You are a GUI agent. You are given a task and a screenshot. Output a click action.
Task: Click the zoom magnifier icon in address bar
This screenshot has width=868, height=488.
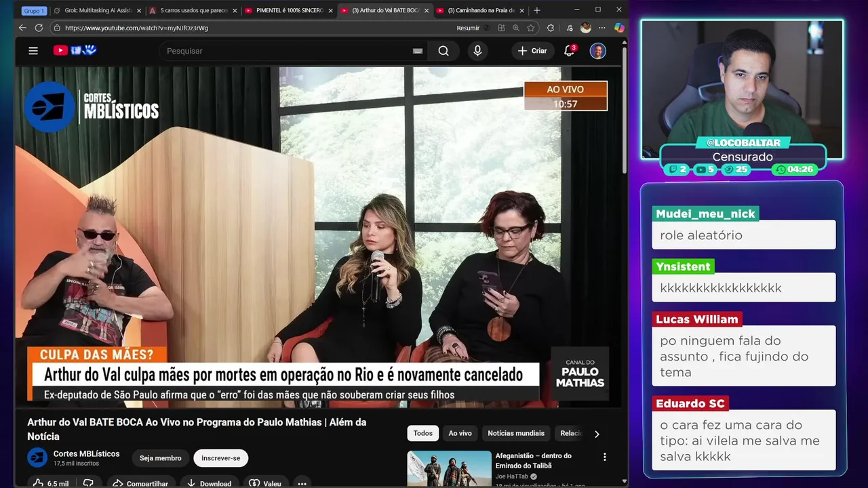pos(516,28)
